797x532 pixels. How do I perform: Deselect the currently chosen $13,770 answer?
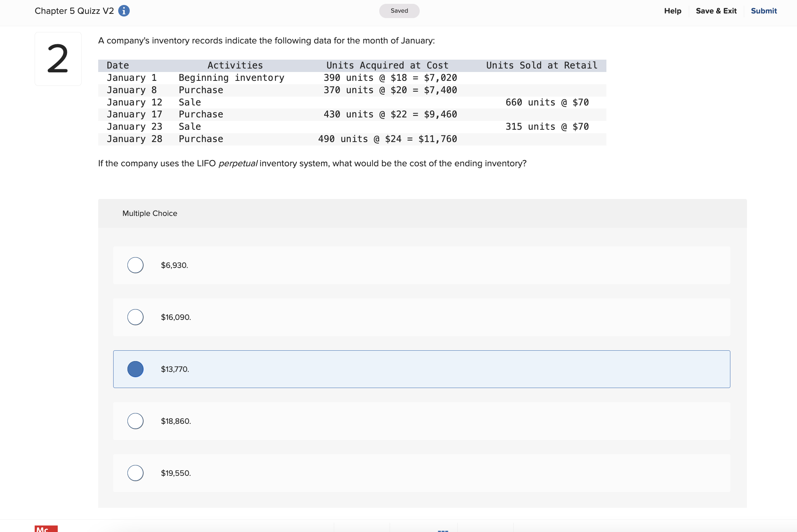coord(135,369)
